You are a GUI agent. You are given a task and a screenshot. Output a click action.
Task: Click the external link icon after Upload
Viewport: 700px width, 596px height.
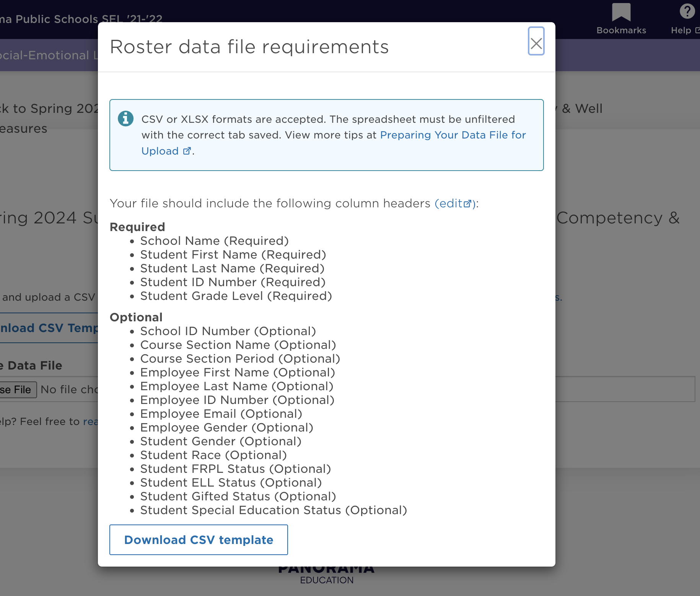[x=187, y=151]
